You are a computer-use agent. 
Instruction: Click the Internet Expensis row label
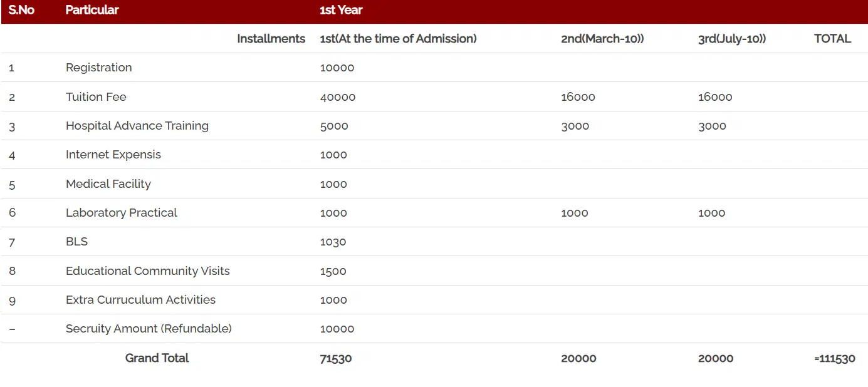tap(113, 155)
